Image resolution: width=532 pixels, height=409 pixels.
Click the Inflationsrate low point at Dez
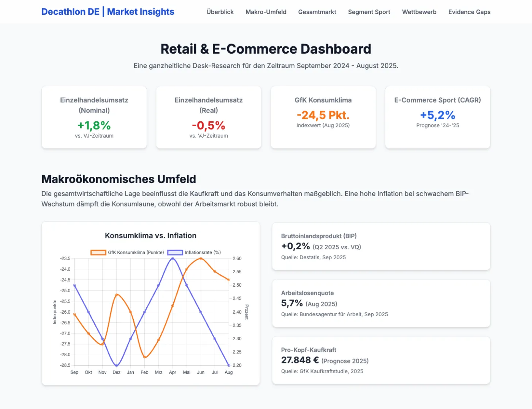[117, 365]
